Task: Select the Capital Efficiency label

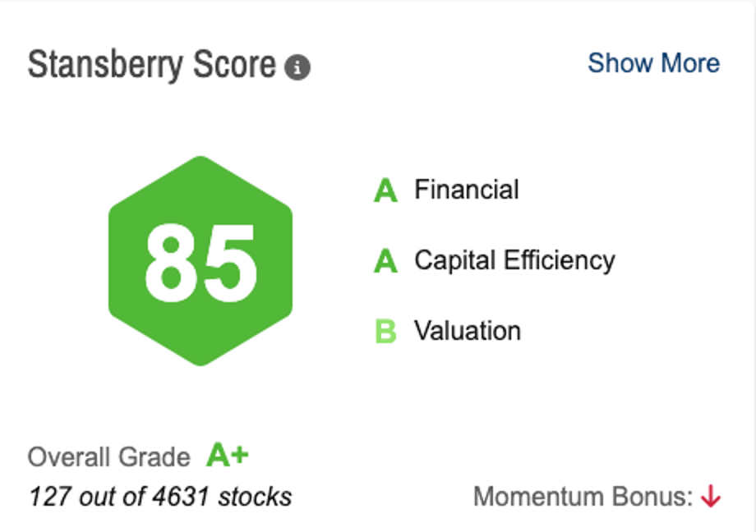Action: 514,260
